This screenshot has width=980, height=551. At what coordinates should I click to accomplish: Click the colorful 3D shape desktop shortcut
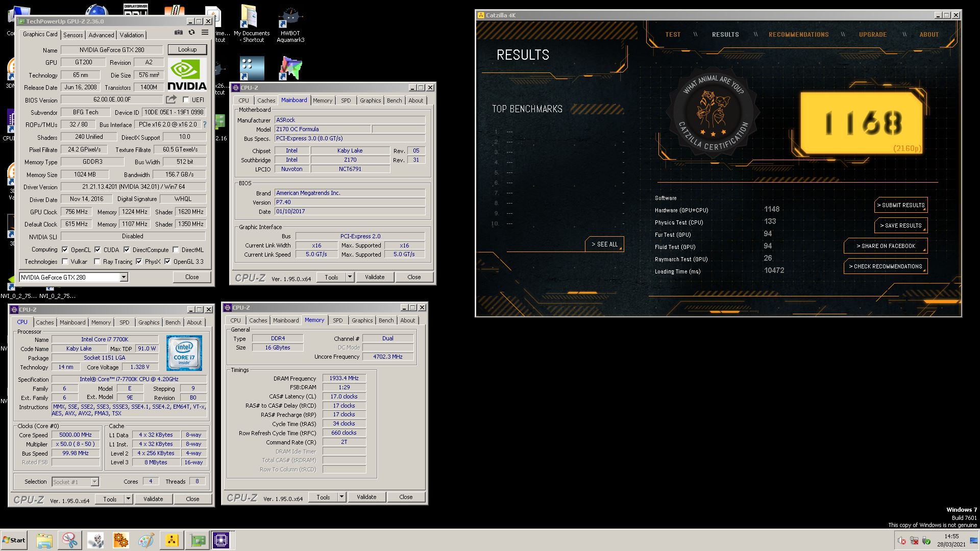click(x=290, y=68)
